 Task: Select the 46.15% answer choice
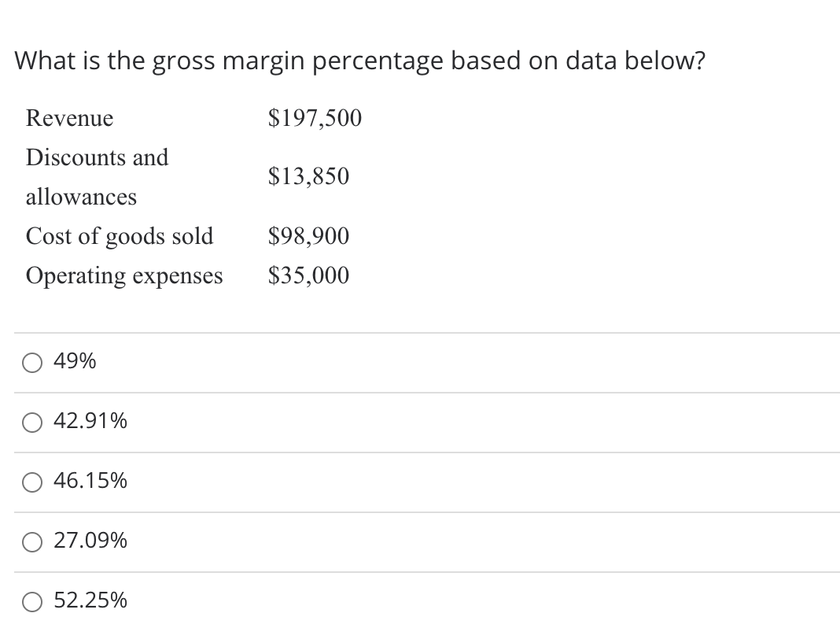click(31, 482)
